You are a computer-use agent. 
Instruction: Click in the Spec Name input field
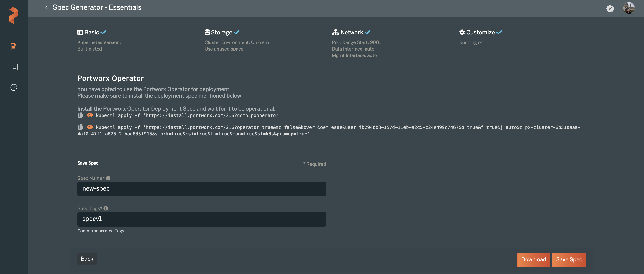tap(201, 189)
